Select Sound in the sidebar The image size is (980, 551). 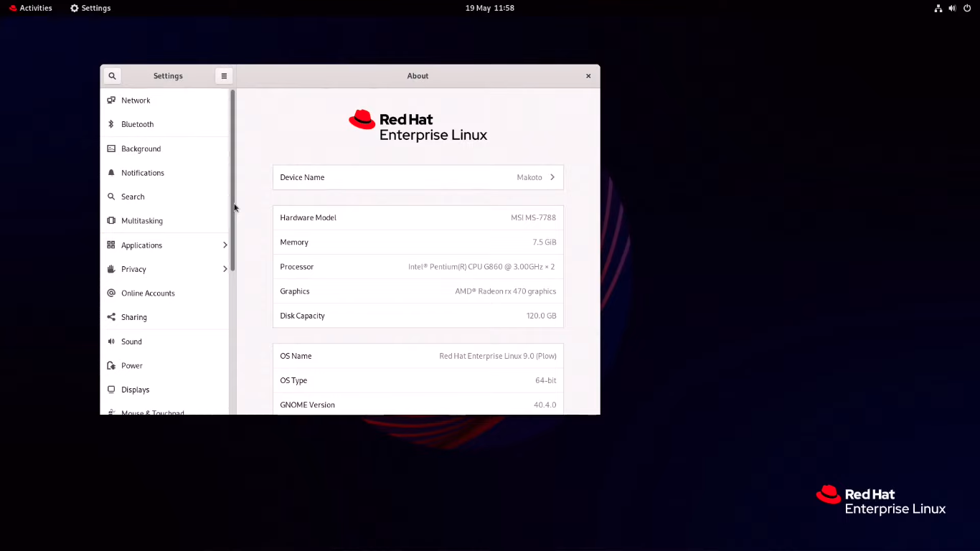(165, 342)
